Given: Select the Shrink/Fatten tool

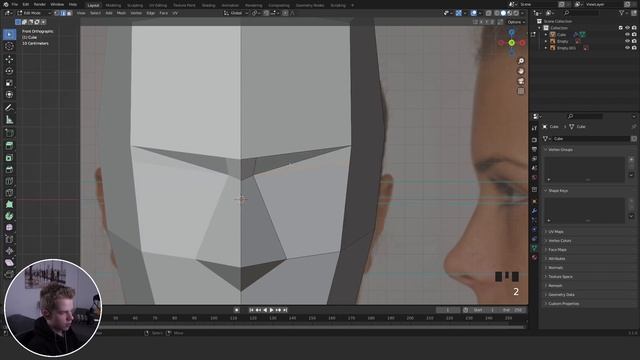Looking at the screenshot, I should click(x=9, y=251).
